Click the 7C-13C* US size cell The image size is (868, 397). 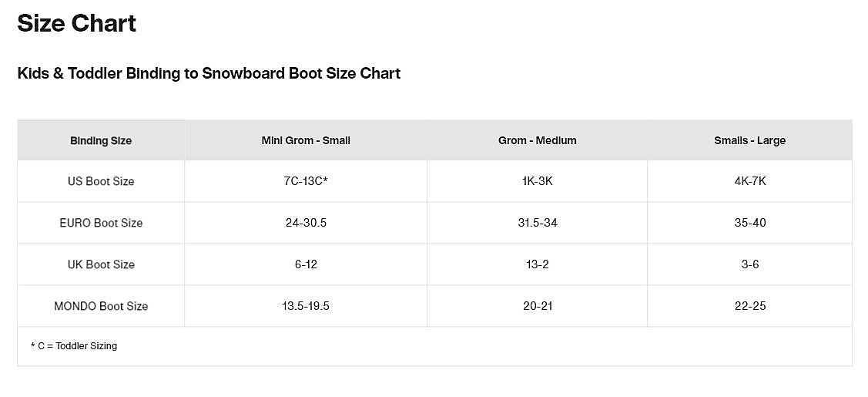point(306,181)
